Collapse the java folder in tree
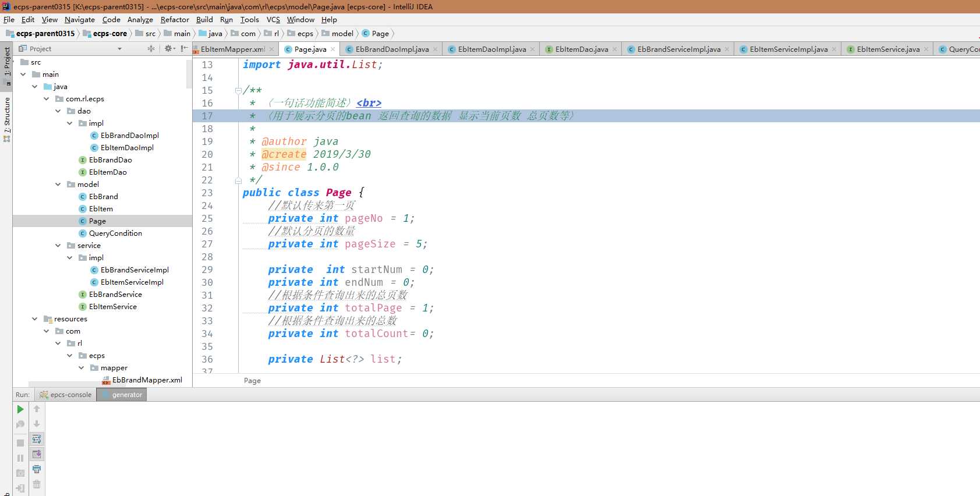The image size is (980, 496). click(x=35, y=87)
